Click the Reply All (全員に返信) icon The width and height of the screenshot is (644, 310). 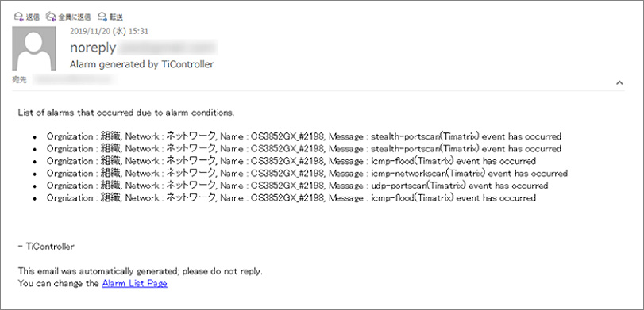coord(51,17)
